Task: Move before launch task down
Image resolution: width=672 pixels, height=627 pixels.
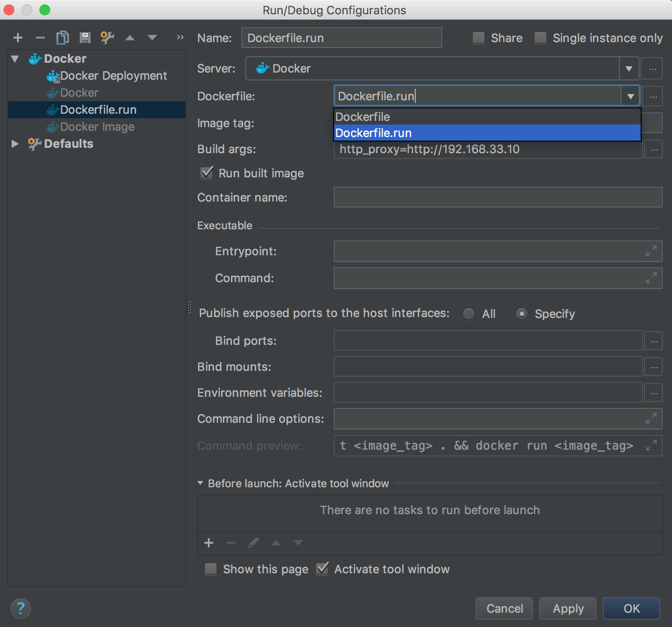Action: [x=298, y=543]
